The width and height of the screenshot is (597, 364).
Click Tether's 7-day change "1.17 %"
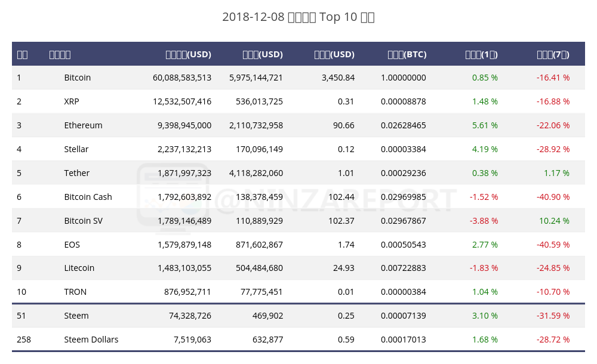pos(556,173)
